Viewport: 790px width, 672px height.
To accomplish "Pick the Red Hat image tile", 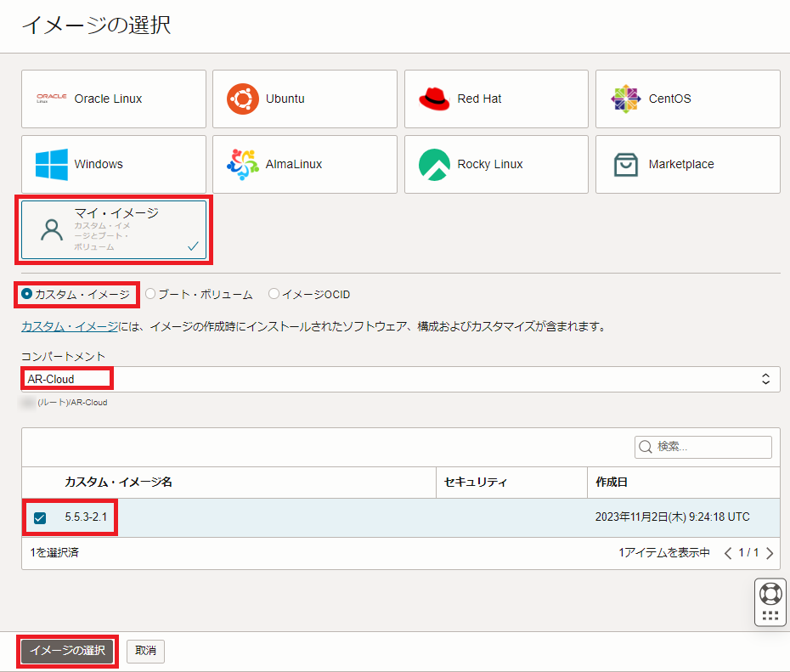I will 496,99.
